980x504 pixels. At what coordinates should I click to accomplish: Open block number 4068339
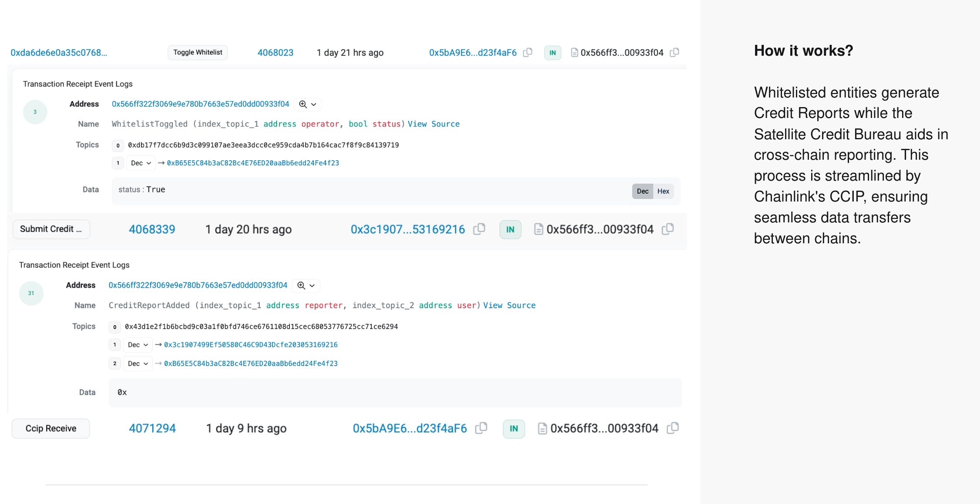click(x=152, y=229)
